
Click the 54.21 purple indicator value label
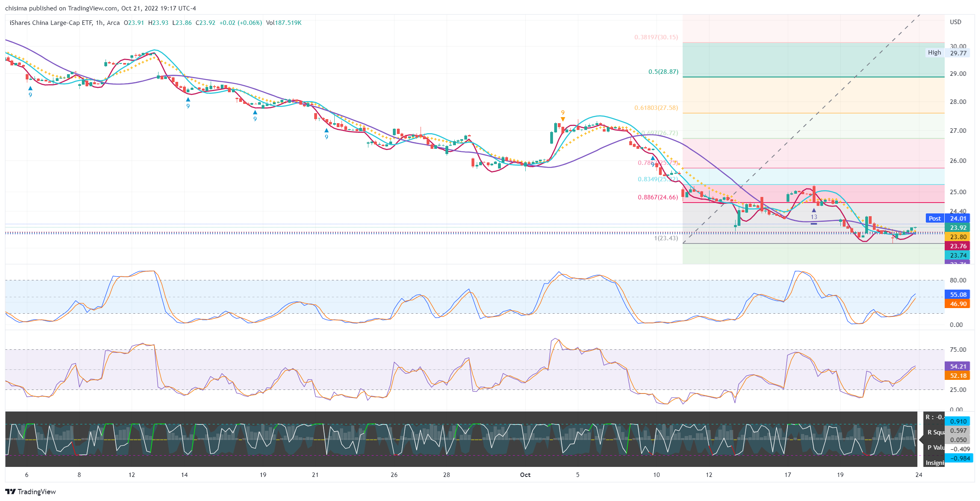[x=958, y=367]
